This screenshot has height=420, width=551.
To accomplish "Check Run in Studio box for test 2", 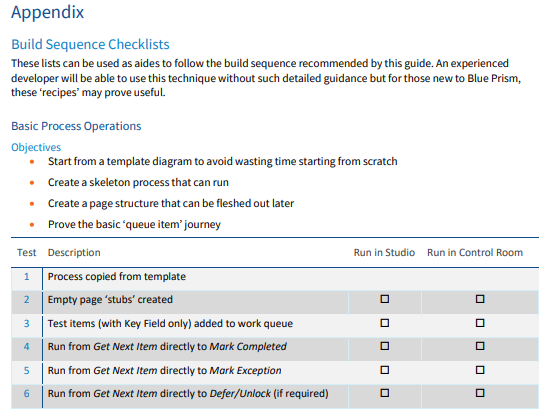I will [384, 299].
